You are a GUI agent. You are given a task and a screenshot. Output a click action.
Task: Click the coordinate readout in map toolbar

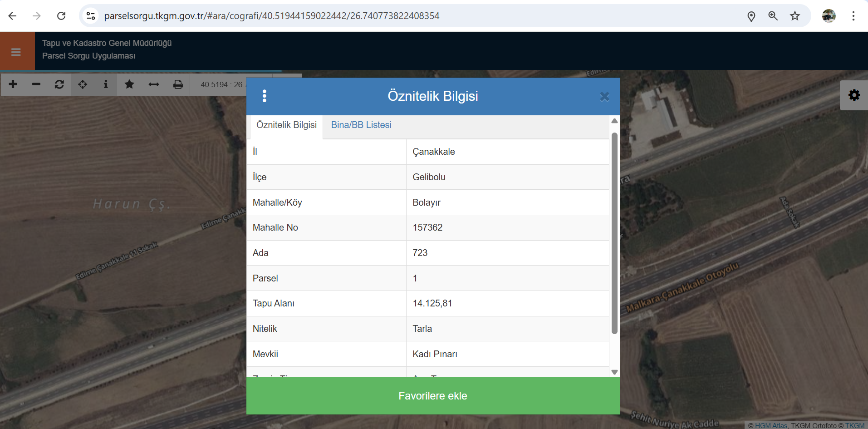(223, 84)
